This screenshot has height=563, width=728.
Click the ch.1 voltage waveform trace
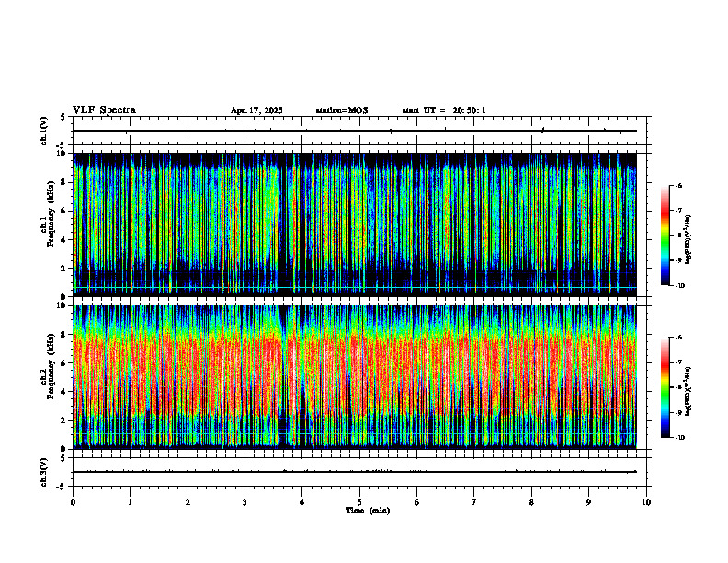(355, 131)
